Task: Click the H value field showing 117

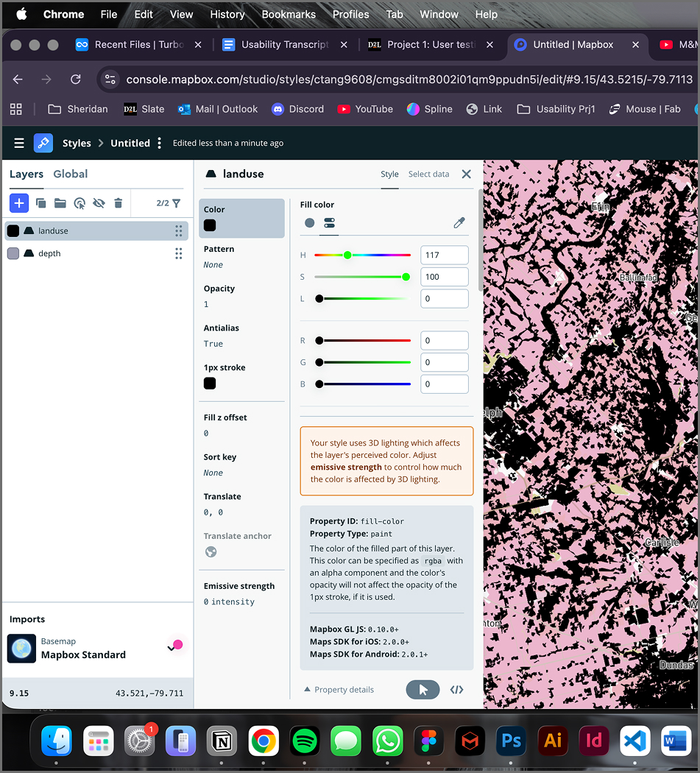Action: click(x=444, y=255)
